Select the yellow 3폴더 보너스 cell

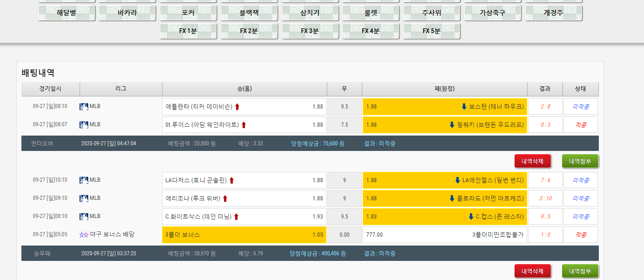click(244, 235)
